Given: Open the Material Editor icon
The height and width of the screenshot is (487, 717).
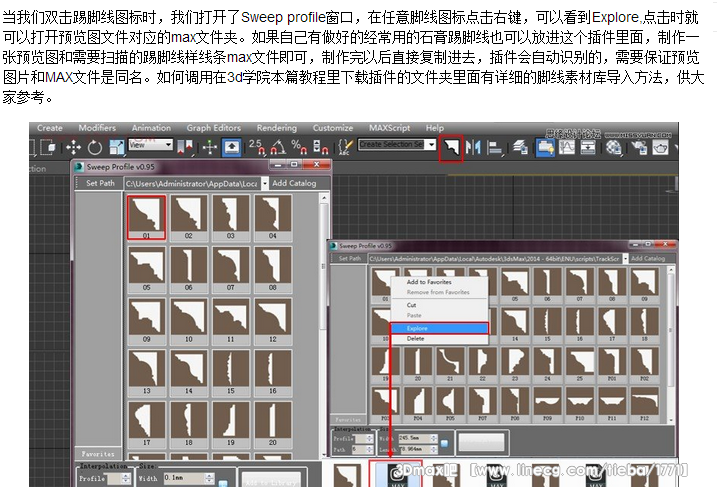Looking at the screenshot, I should point(613,147).
